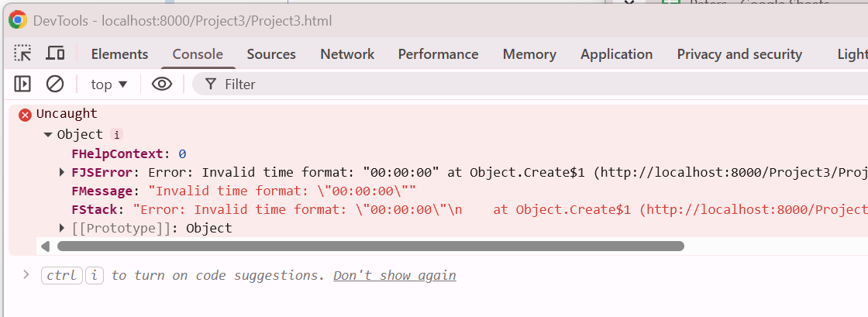
Task: Open the Sources tab
Action: (x=271, y=54)
